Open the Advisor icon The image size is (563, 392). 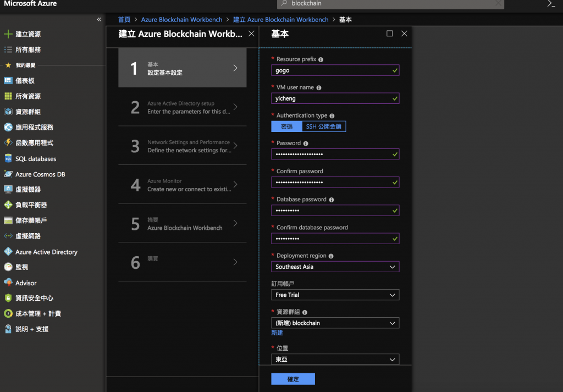[8, 283]
